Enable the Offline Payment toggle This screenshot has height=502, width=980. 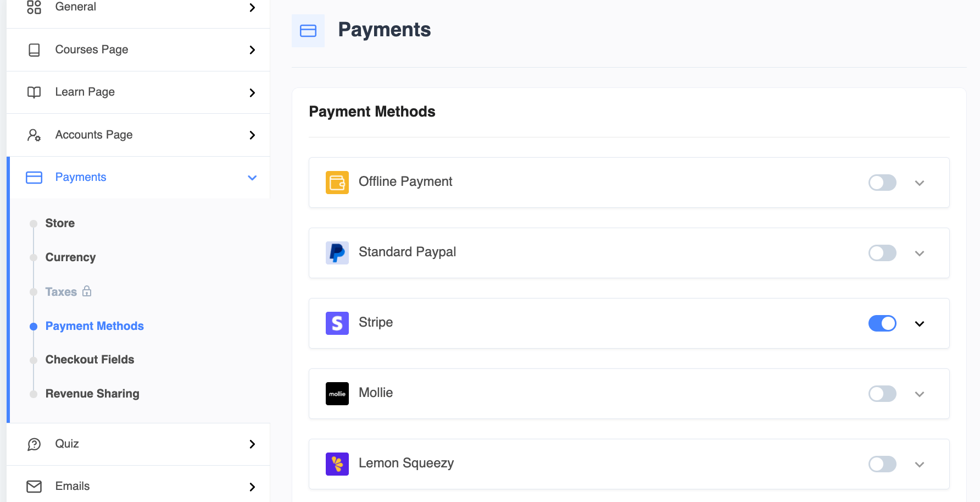point(882,183)
